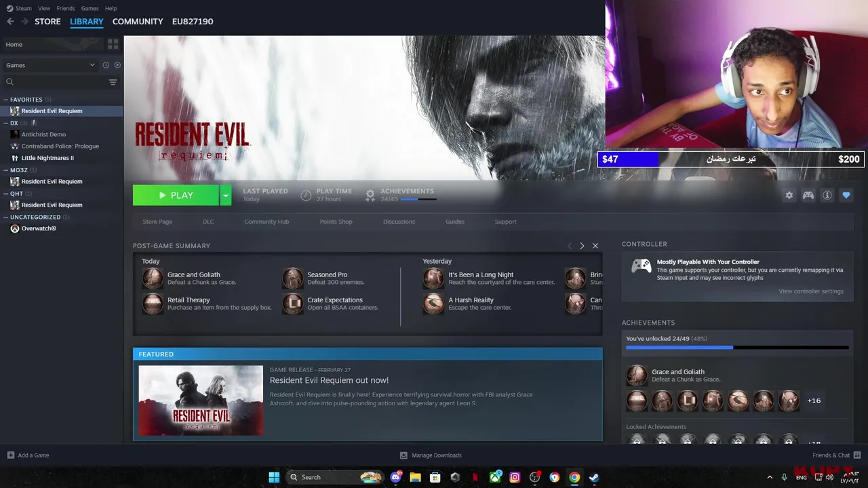Screen dimensions: 868x488
Task: Collapse the QHT category
Action: [x=6, y=193]
